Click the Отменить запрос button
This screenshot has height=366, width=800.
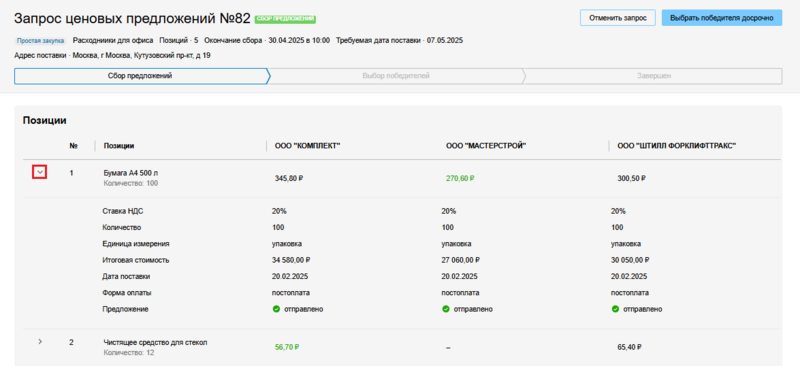[x=618, y=18]
